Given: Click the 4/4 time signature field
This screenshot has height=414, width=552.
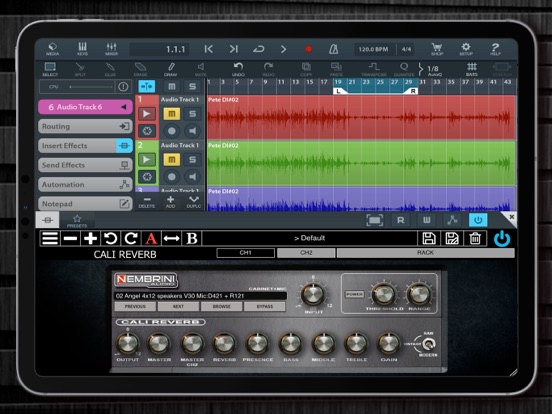Looking at the screenshot, I should (406, 49).
